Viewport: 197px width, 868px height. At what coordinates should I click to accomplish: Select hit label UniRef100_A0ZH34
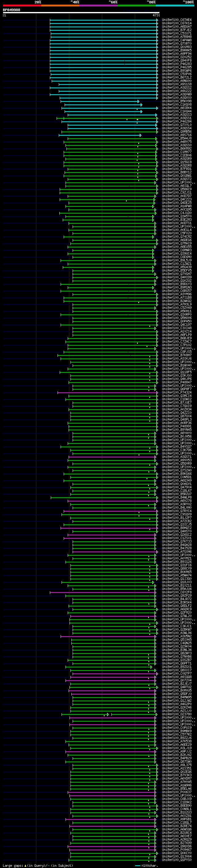coord(177,409)
